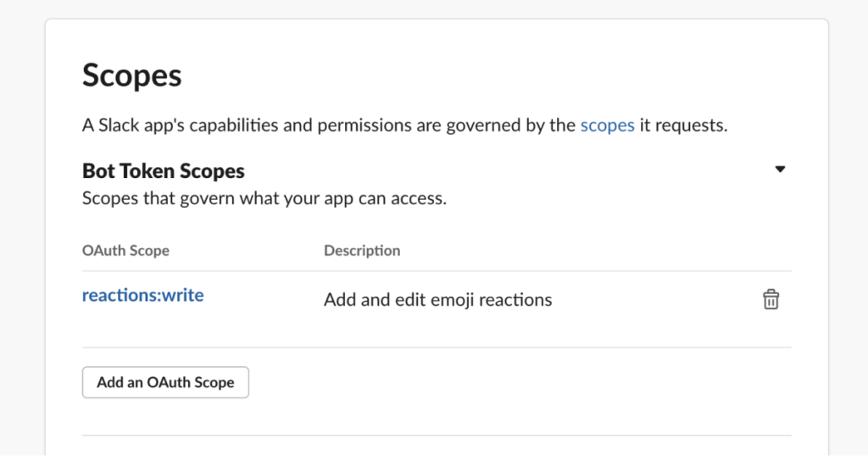Click the large Scopes page heading

(131, 75)
